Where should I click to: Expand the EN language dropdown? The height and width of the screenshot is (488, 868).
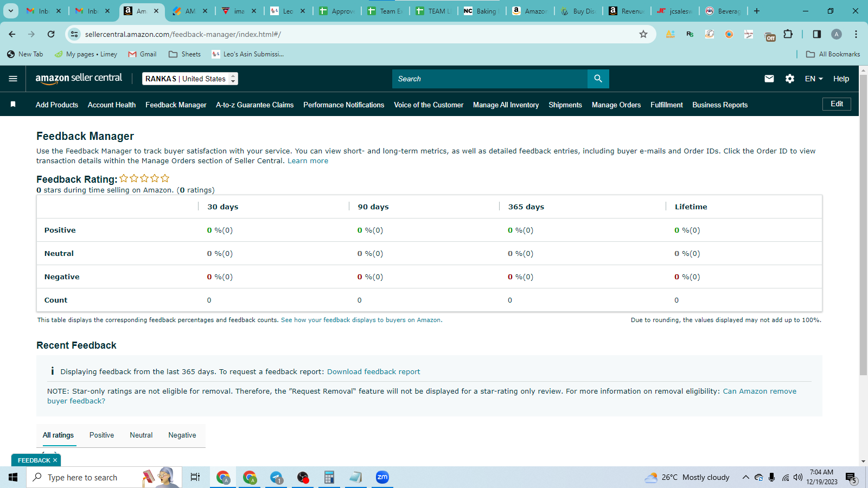pyautogui.click(x=814, y=79)
